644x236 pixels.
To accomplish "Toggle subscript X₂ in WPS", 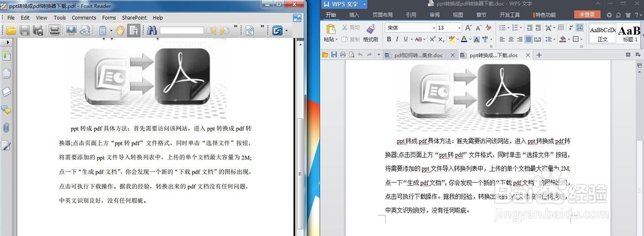I will [x=441, y=39].
